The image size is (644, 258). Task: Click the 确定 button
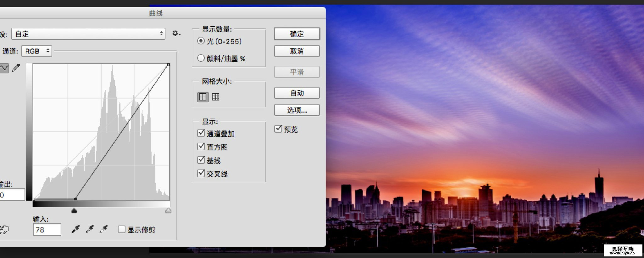(297, 34)
